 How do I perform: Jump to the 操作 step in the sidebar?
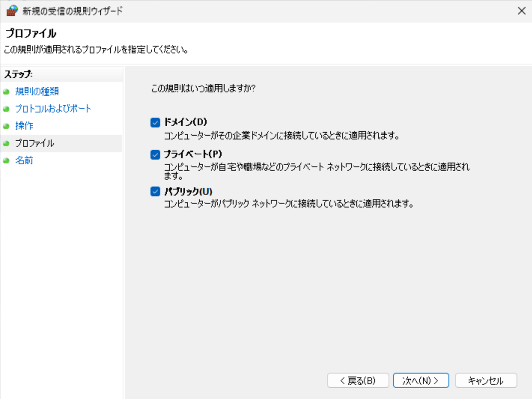click(x=24, y=126)
